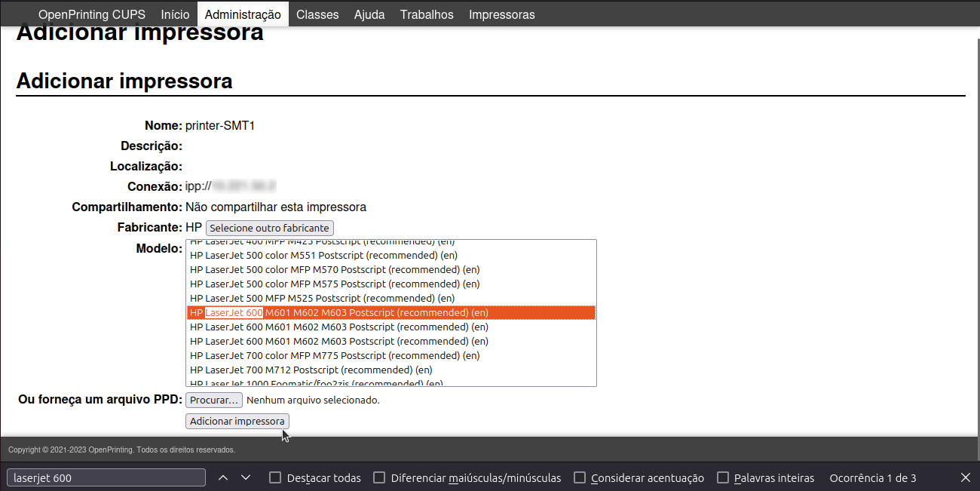Close the find bar

(966, 477)
